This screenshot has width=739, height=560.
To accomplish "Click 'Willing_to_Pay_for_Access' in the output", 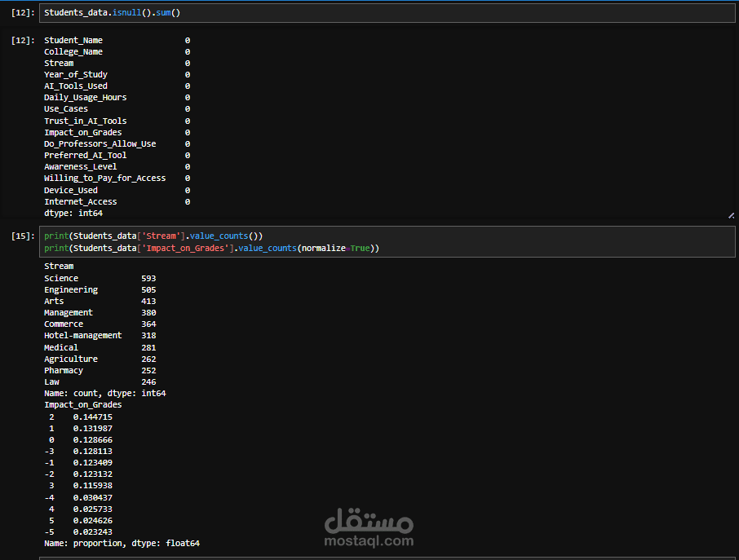I will pyautogui.click(x=105, y=178).
